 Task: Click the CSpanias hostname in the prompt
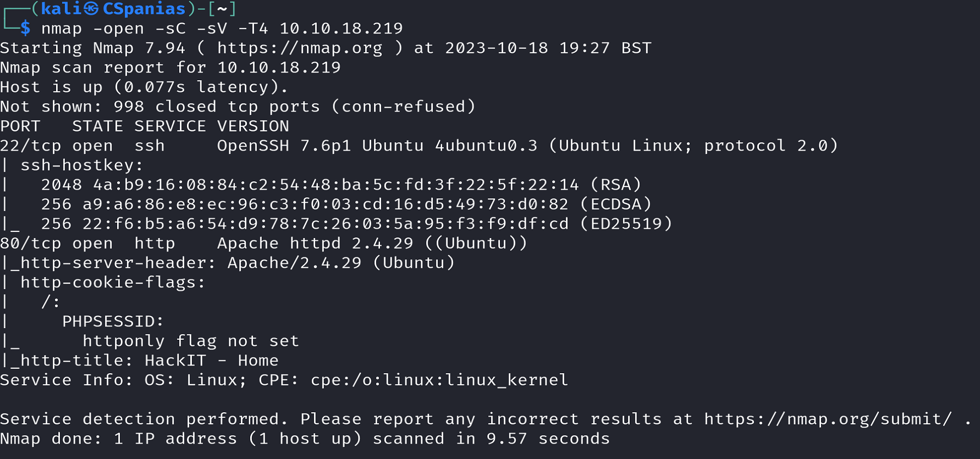pyautogui.click(x=144, y=9)
